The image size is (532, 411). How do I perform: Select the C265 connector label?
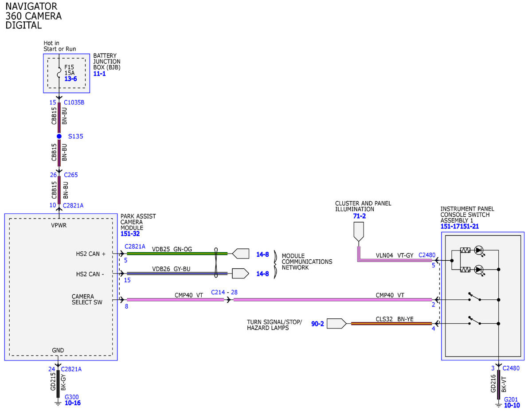coord(71,175)
